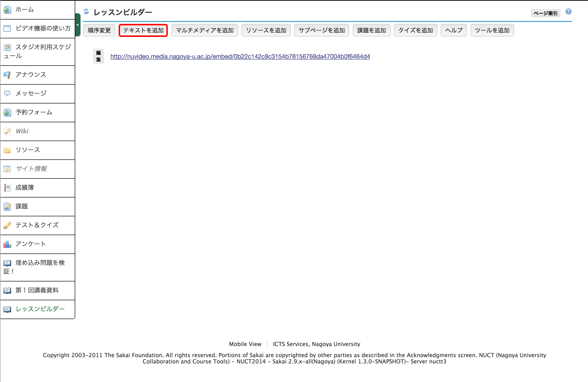Screen dimensions: 588x382
Task: Click the 成績簿 notebook icon
Action: coord(7,188)
